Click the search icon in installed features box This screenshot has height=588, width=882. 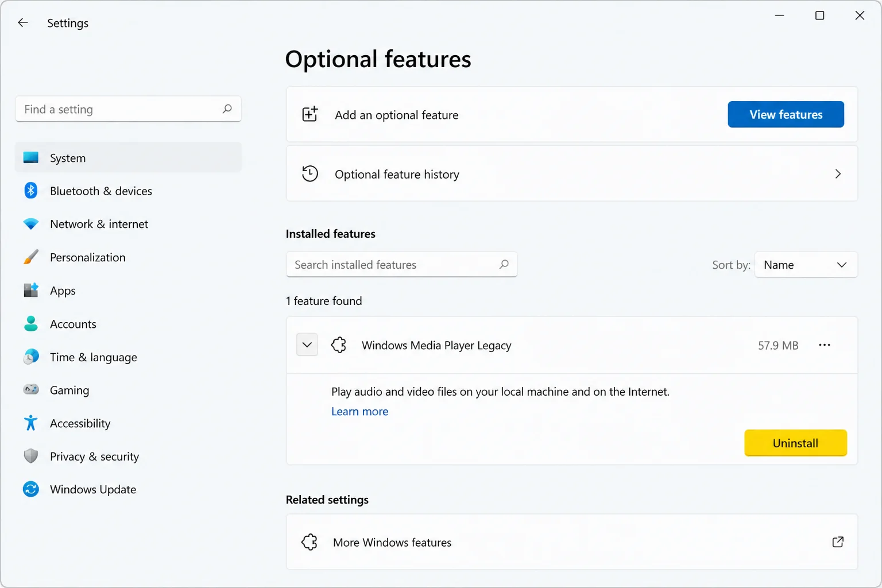pyautogui.click(x=504, y=264)
